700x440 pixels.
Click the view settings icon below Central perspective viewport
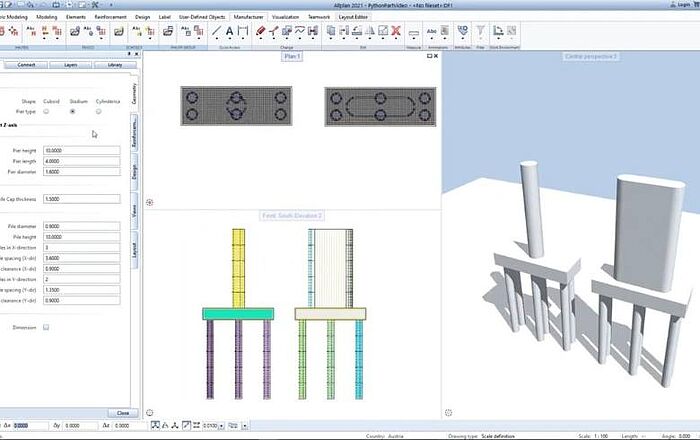click(448, 412)
